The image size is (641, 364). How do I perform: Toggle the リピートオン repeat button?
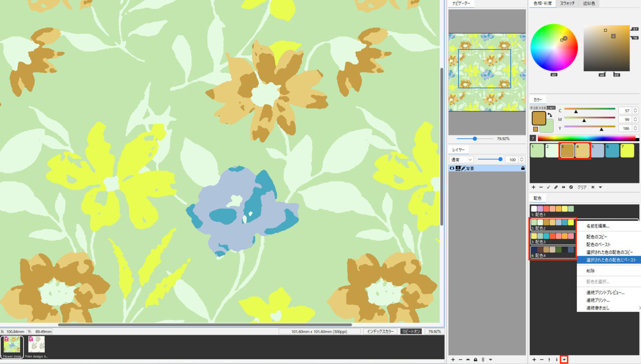tap(411, 331)
